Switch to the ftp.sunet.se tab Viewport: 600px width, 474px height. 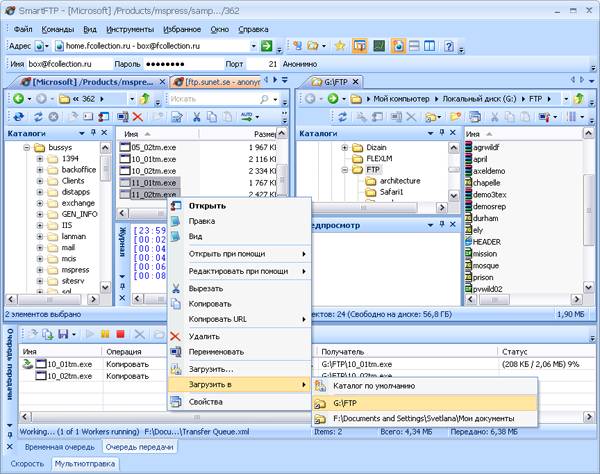pyautogui.click(x=217, y=82)
